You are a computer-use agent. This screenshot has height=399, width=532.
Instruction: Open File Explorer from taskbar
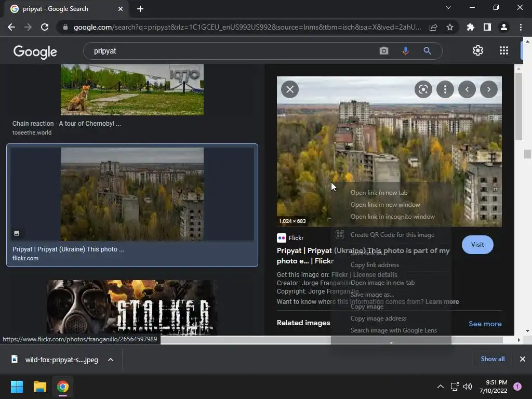(39, 387)
